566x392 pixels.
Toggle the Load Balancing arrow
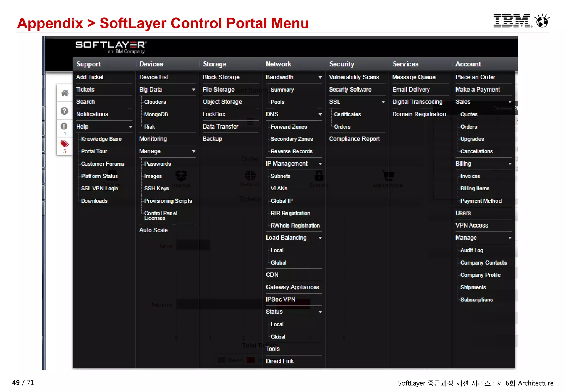pos(320,238)
